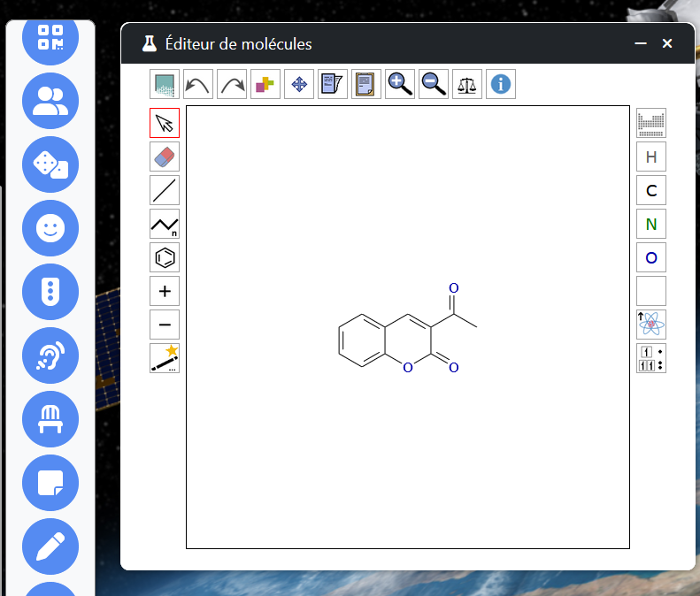Open the sticky note sidebar tool
The width and height of the screenshot is (700, 596).
50,483
